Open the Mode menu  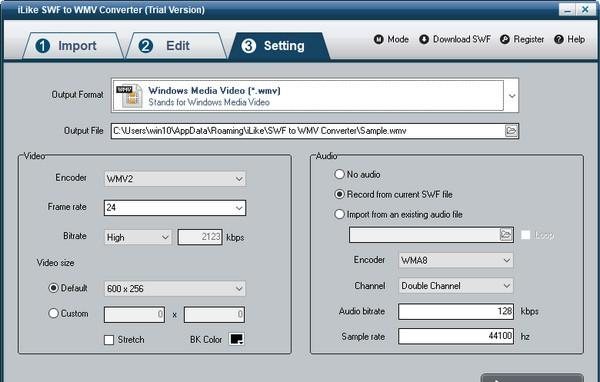391,39
